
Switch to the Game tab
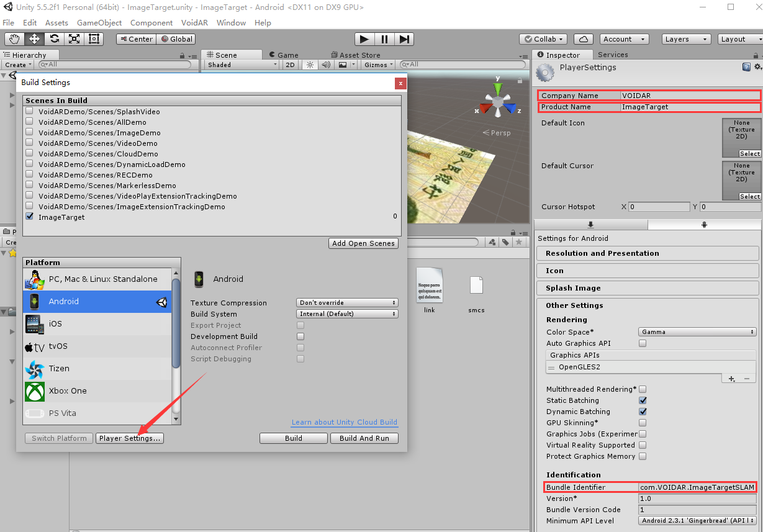[283, 55]
